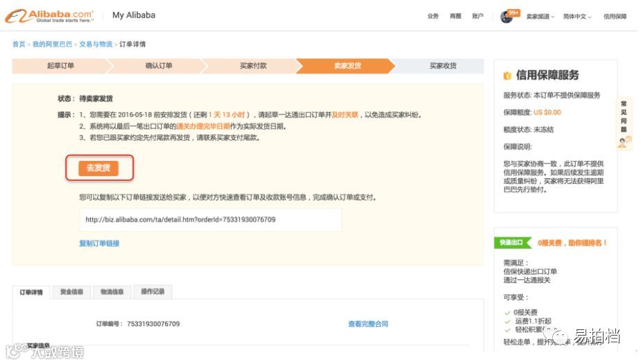Click the 去发货 button

99,168
